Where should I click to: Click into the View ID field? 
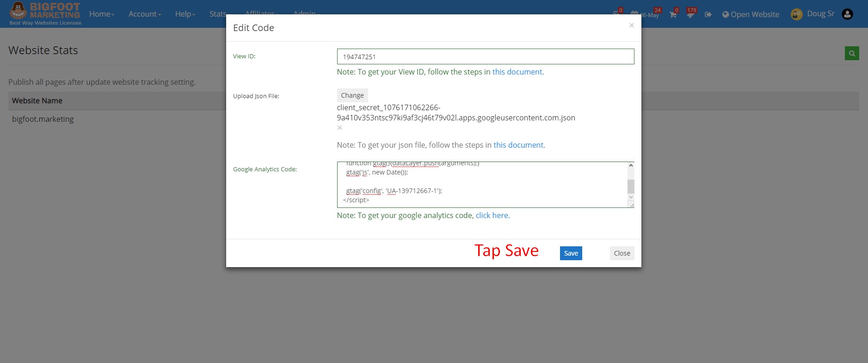[x=486, y=56]
